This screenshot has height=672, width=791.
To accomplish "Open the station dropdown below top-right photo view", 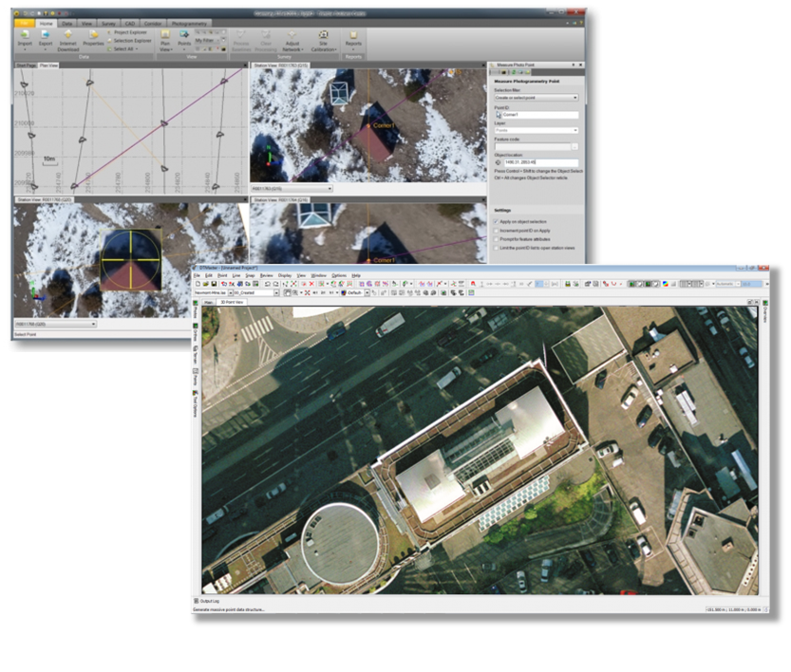I will 292,189.
